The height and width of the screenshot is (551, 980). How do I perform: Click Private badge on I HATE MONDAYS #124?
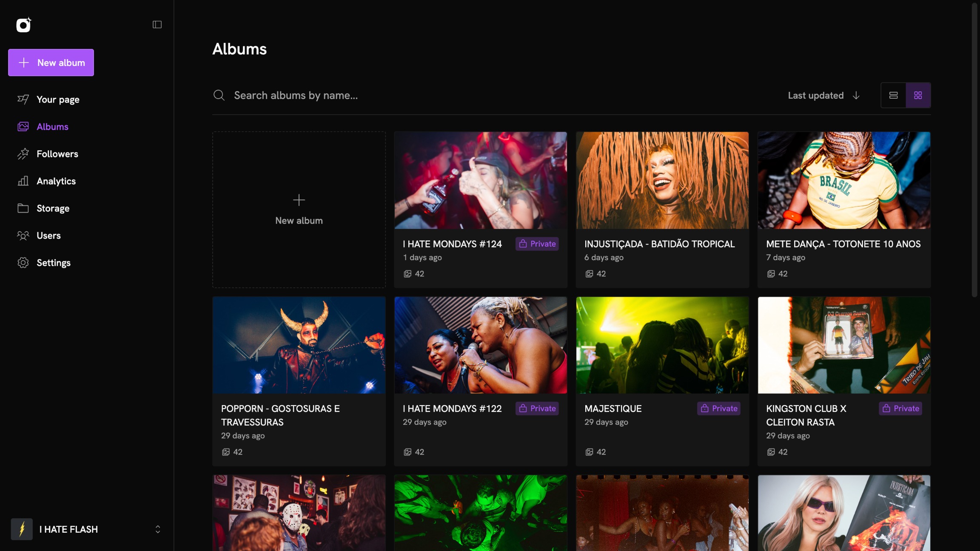(x=537, y=244)
